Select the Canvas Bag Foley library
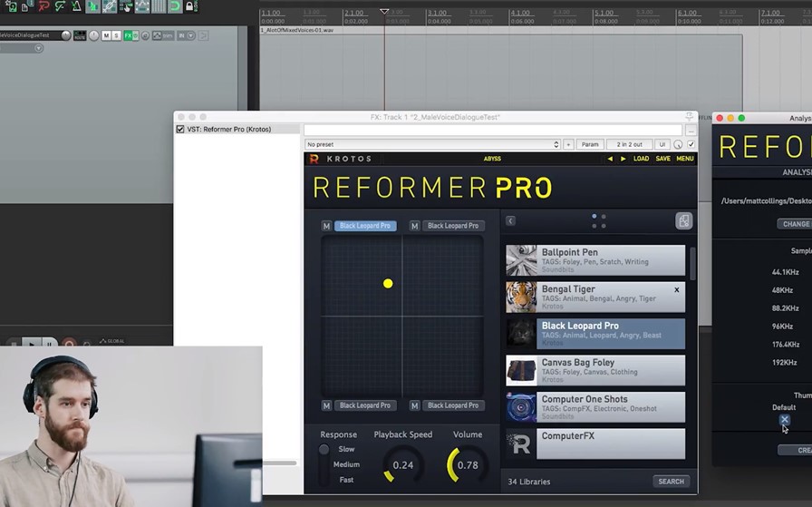812x507 pixels. coord(595,370)
